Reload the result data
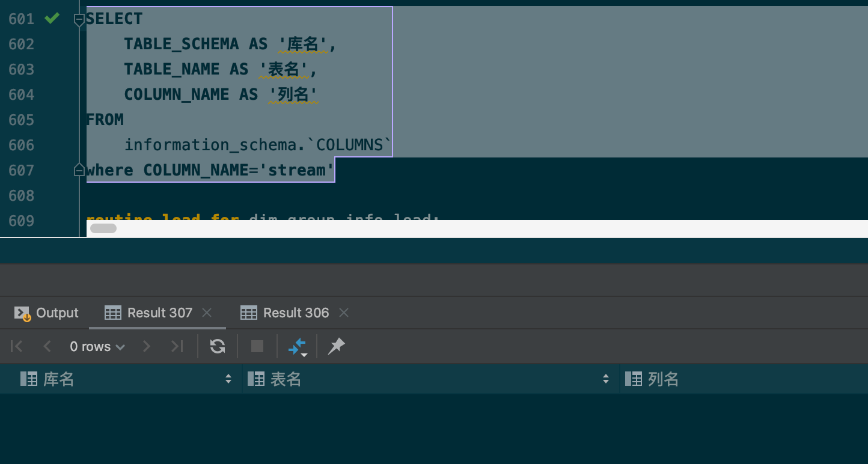 point(218,346)
